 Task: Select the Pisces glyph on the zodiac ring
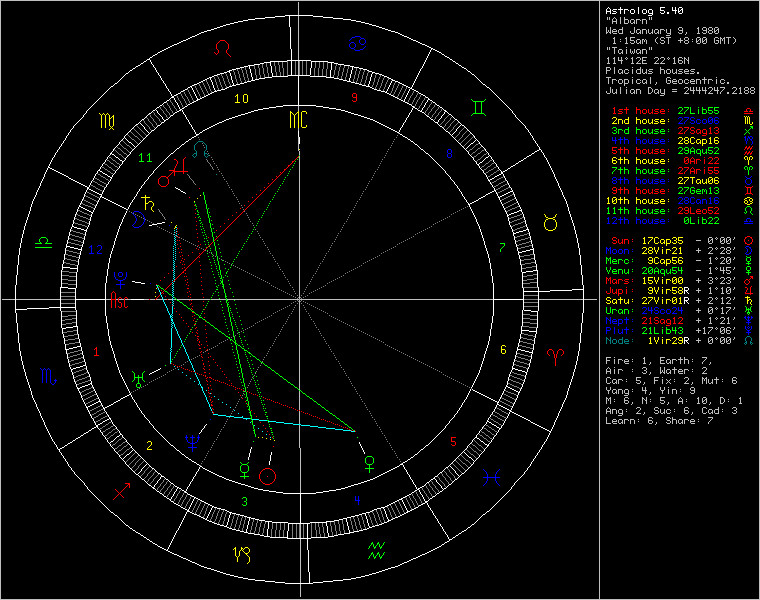click(490, 477)
